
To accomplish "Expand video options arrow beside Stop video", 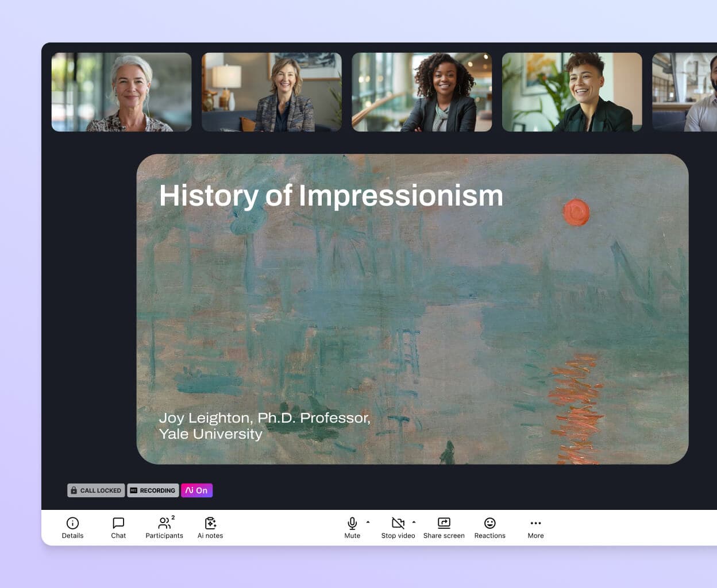I will pyautogui.click(x=414, y=522).
